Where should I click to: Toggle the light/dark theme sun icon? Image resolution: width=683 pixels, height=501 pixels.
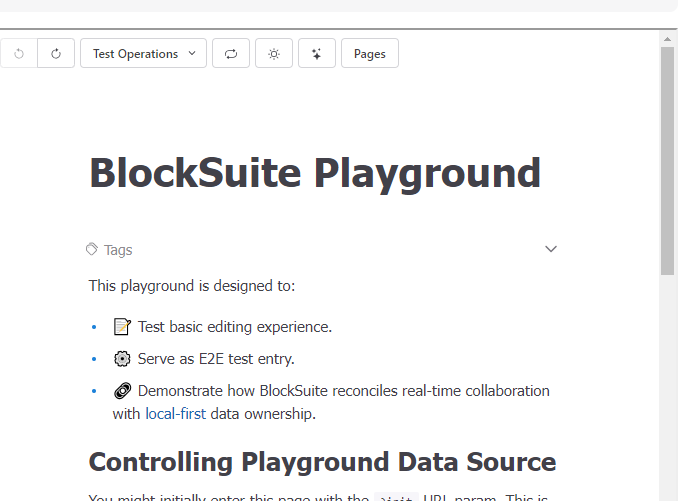pyautogui.click(x=274, y=54)
